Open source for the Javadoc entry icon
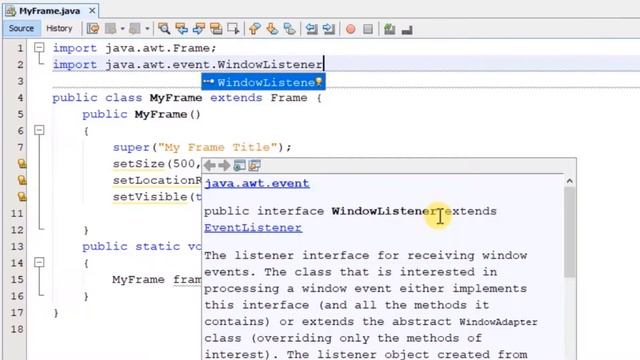This screenshot has width=640, height=360. coord(254,165)
